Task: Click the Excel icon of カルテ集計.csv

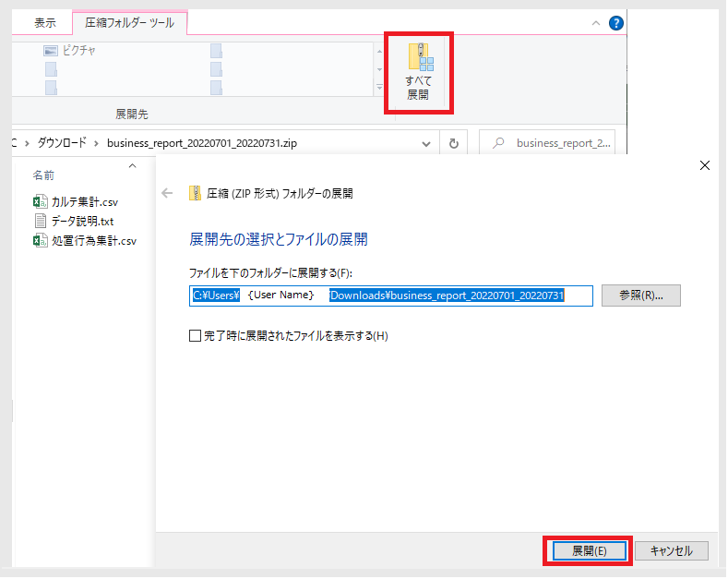Action: (40, 201)
